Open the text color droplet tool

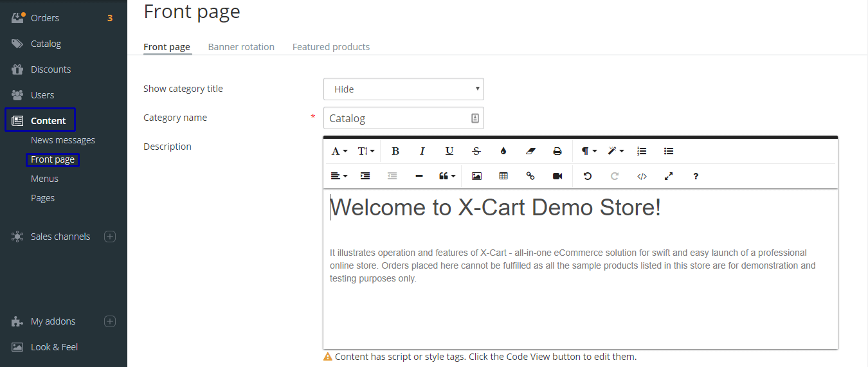pyautogui.click(x=503, y=151)
